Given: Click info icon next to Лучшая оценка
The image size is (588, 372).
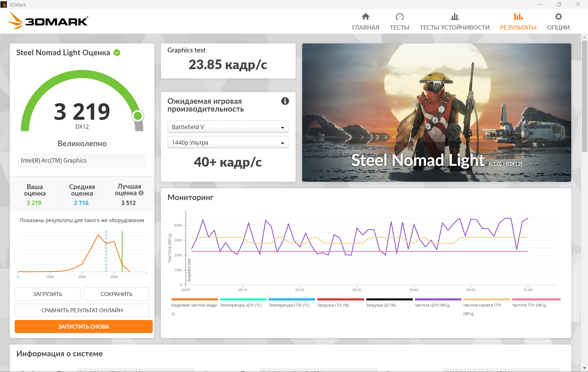Looking at the screenshot, I should point(141,193).
